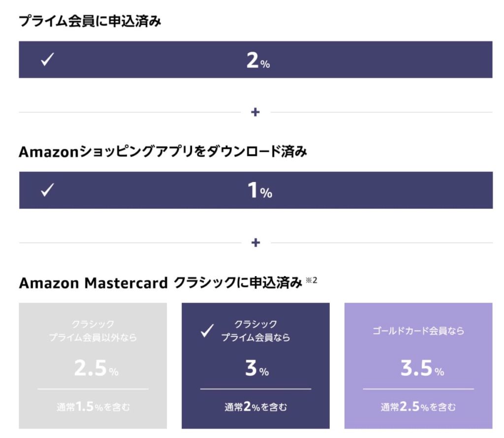Click the Amazon Mastercard クラシックに申込済み heading
The width and height of the screenshot is (504, 438).
tap(161, 283)
